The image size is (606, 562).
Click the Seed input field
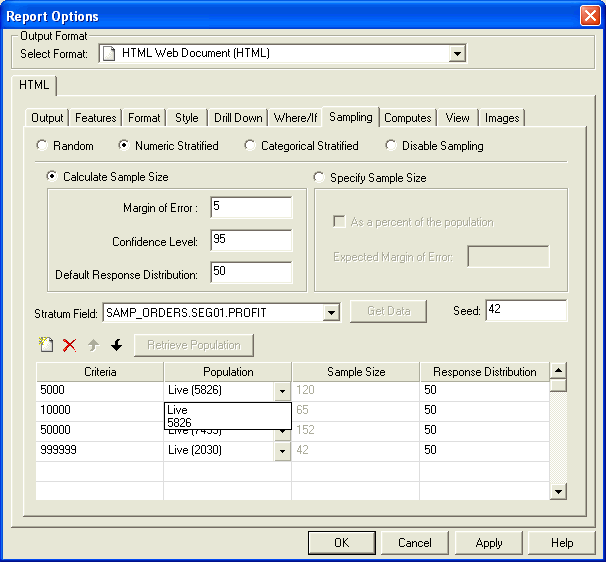526,310
